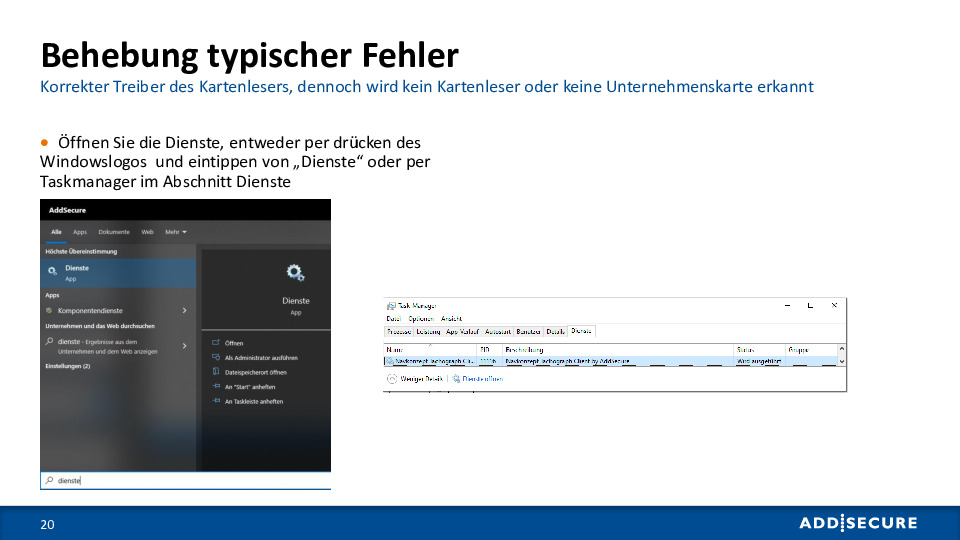This screenshot has width=960, height=540.
Task: Click the Wird ausgeführt status cell
Action: 759,361
